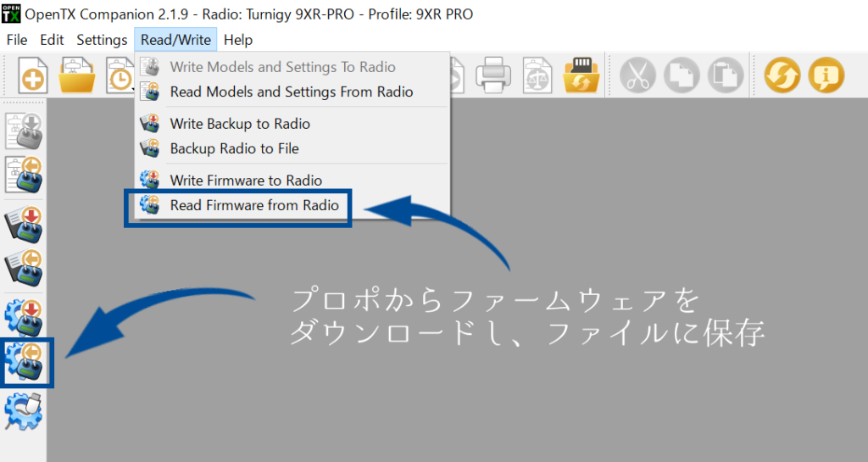The image size is (868, 462).
Task: Click the orange Check for updates icon
Action: point(782,75)
